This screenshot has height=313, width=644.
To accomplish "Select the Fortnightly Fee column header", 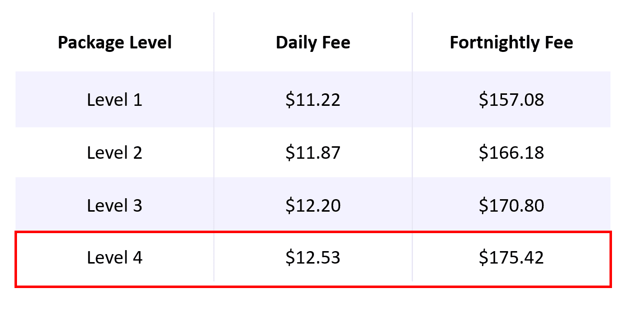I will [x=511, y=42].
